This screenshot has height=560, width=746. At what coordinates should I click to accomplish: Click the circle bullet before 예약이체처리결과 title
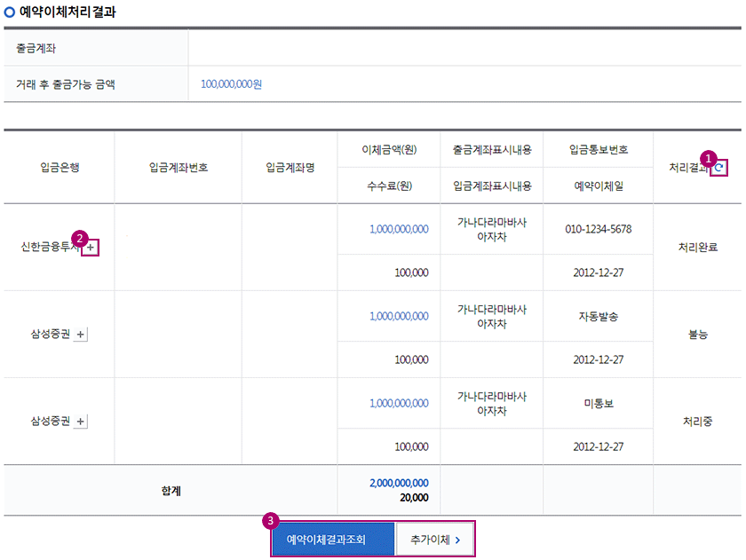[10, 13]
